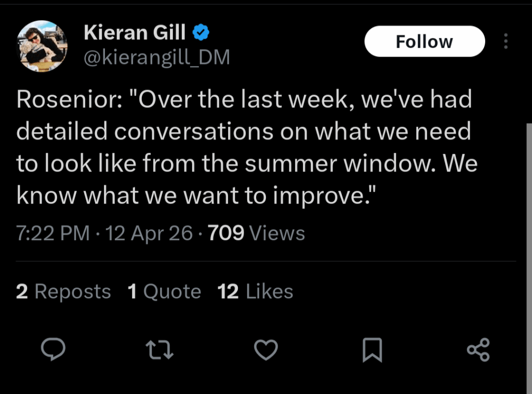532x394 pixels.
Task: View the 12 Likes list
Action: click(255, 292)
